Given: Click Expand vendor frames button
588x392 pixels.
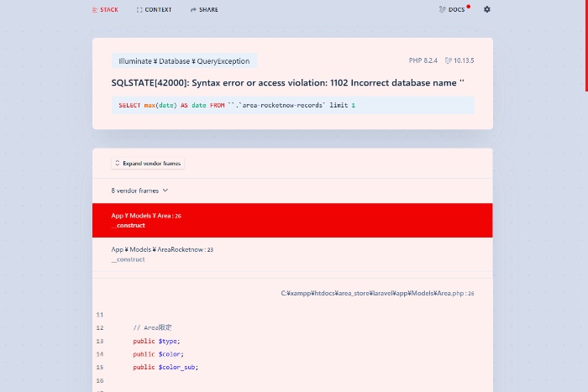Looking at the screenshot, I should coord(148,164).
